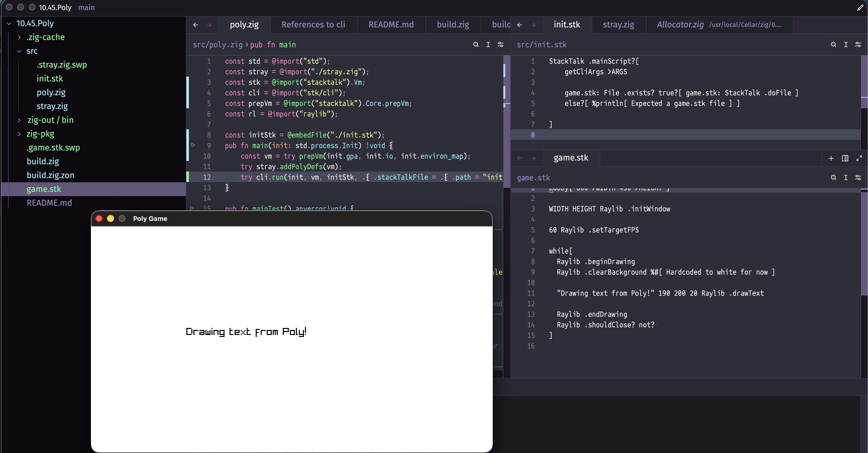Open build.zig.zon in the file tree
This screenshot has height=453, width=868.
pos(50,175)
